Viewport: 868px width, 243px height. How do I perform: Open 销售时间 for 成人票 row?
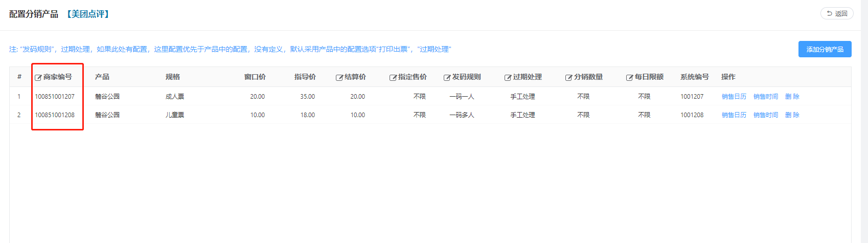(765, 97)
